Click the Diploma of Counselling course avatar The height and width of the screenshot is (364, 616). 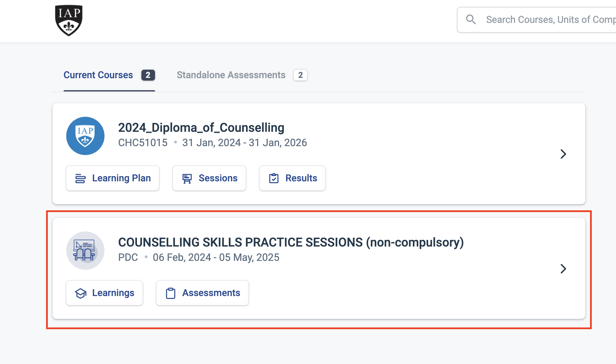pos(85,136)
